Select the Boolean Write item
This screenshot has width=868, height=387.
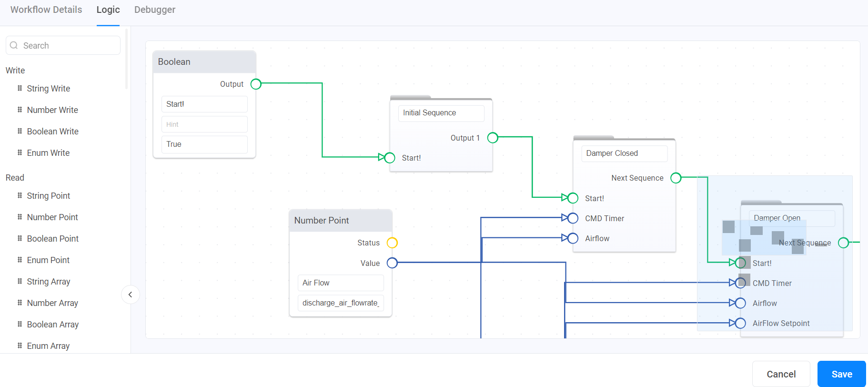[x=52, y=132]
